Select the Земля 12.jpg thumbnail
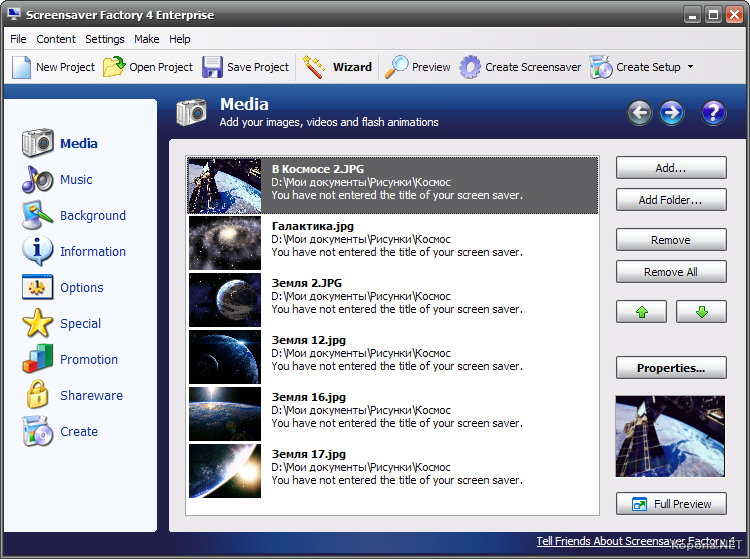The image size is (750, 559). (x=225, y=357)
